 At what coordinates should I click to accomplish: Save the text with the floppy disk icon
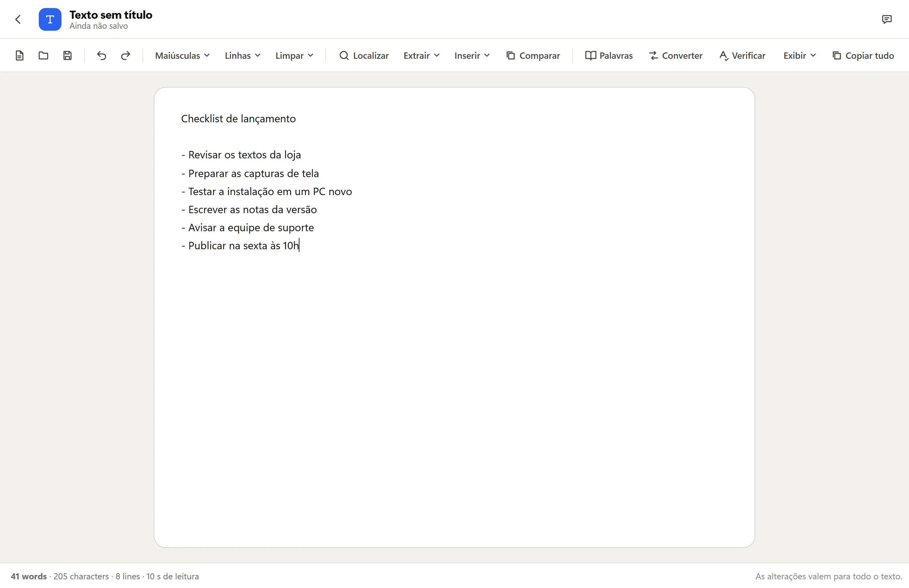[68, 55]
